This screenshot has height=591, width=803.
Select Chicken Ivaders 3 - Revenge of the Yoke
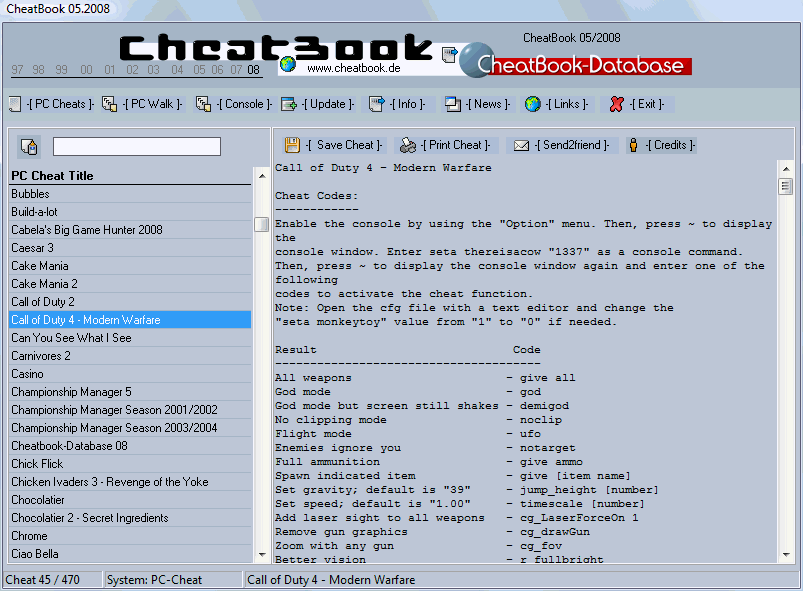(131, 482)
